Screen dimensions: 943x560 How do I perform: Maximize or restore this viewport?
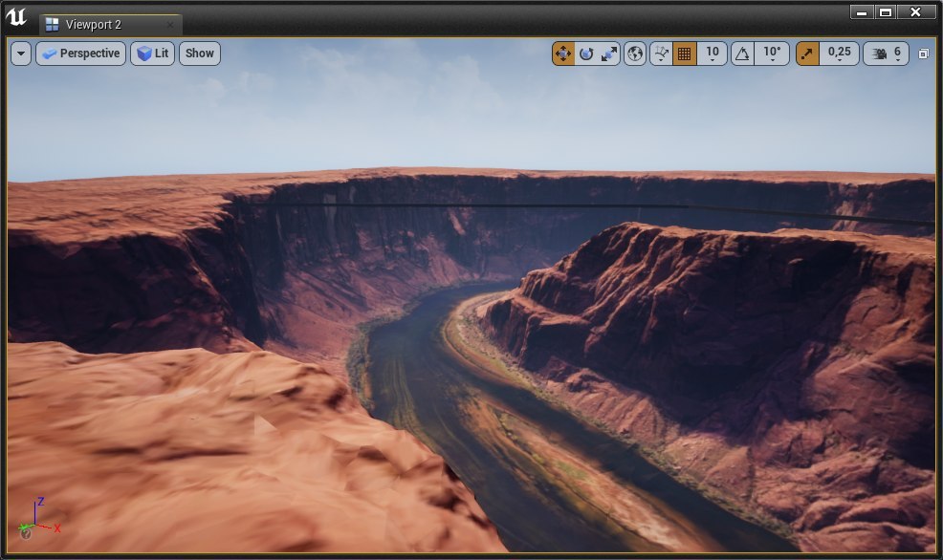click(x=924, y=54)
